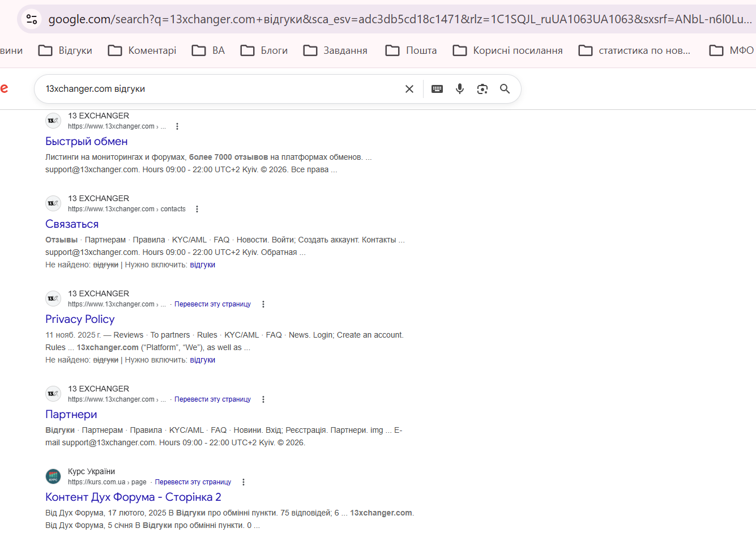Click the Google logo beside search box

click(3, 88)
